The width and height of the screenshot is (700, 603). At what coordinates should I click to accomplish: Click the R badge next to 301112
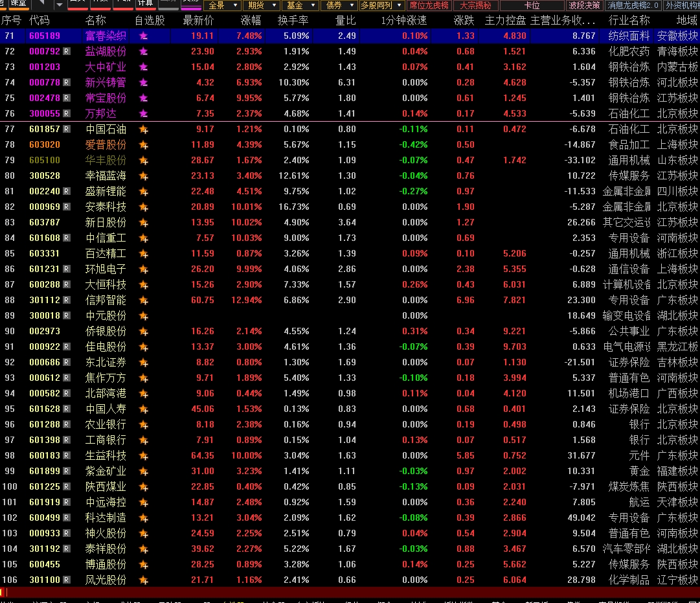(x=67, y=300)
